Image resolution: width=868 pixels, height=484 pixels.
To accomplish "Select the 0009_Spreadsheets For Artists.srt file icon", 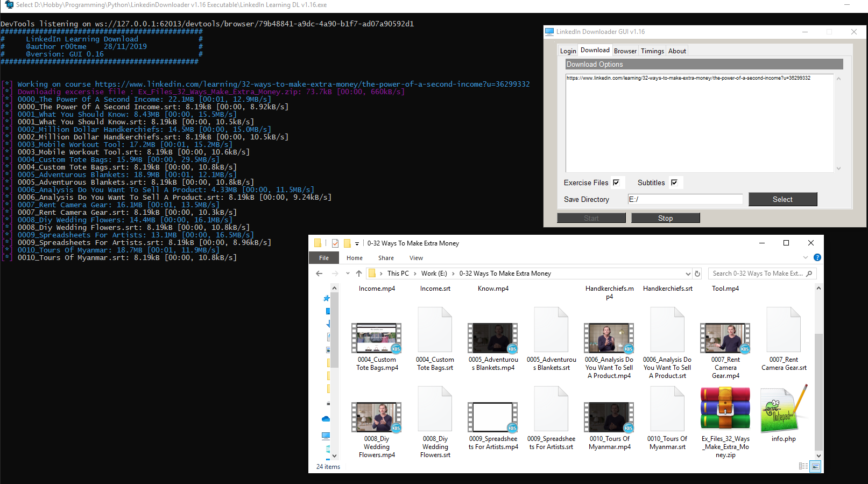I will 551,409.
